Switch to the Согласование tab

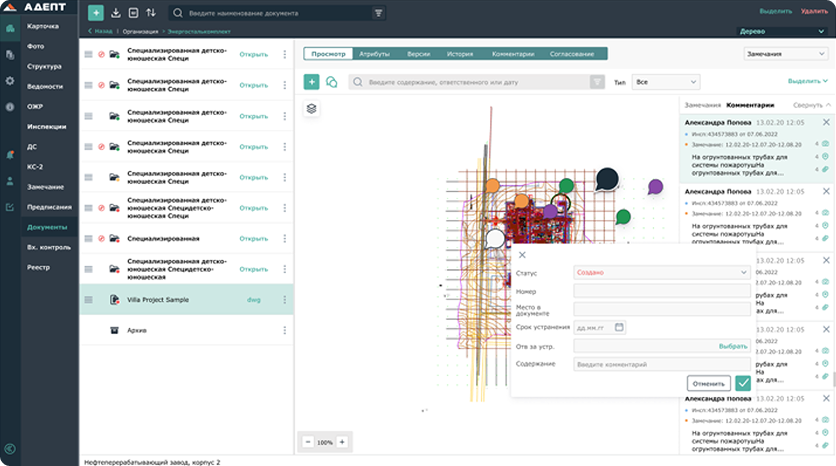click(572, 54)
